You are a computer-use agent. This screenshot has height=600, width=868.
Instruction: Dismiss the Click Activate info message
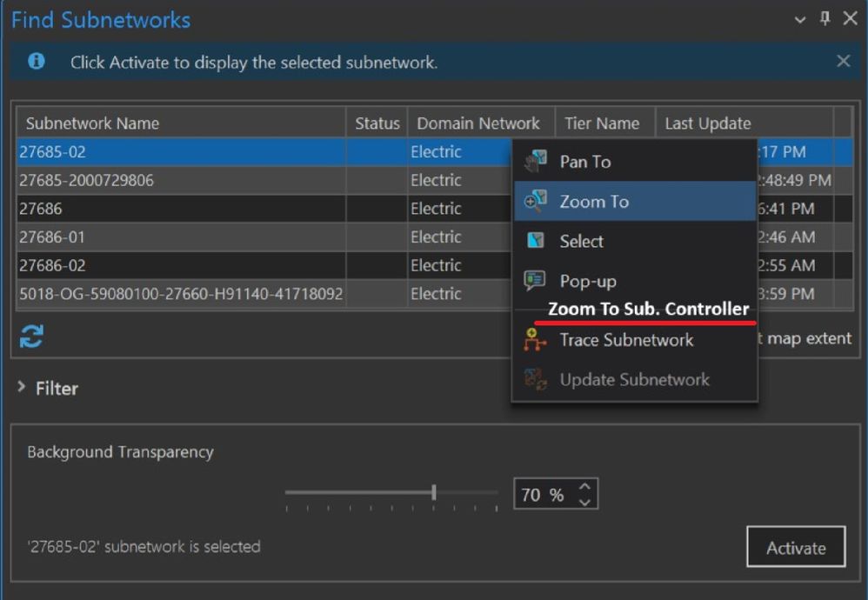843,62
